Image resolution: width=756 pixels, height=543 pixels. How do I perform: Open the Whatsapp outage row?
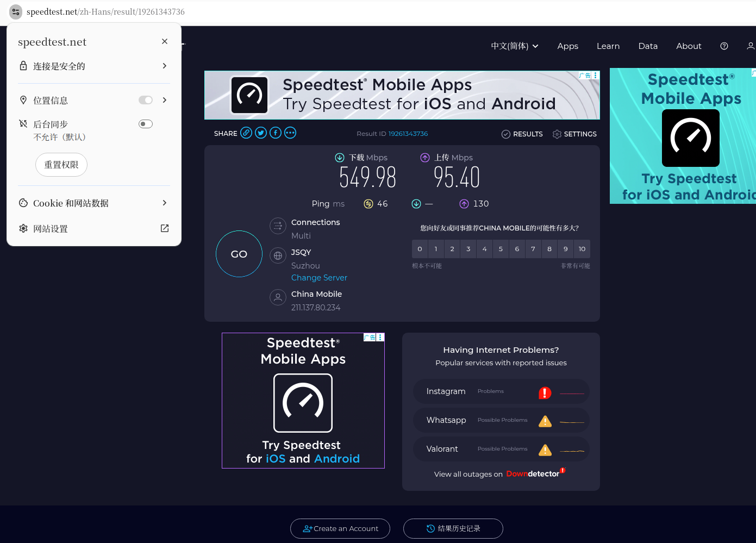(501, 420)
